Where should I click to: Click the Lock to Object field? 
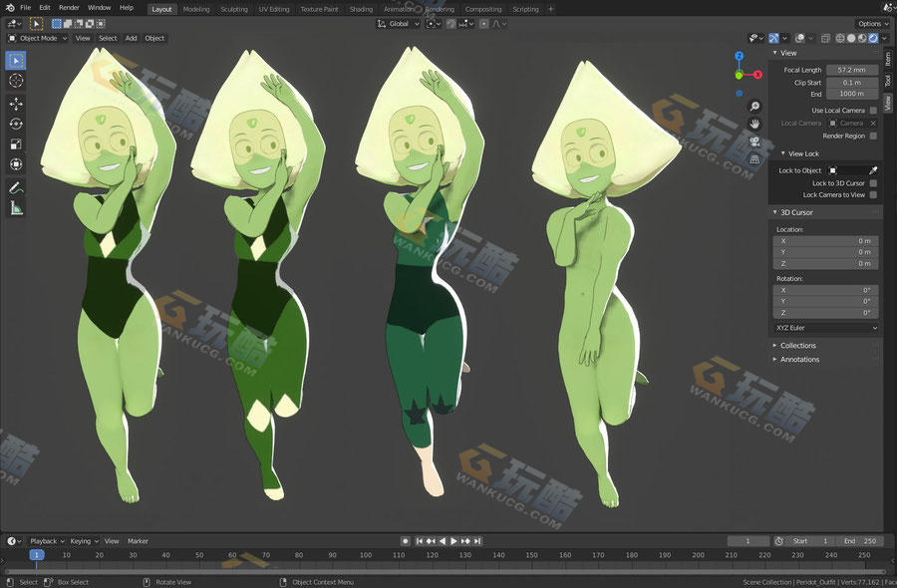[x=846, y=170]
